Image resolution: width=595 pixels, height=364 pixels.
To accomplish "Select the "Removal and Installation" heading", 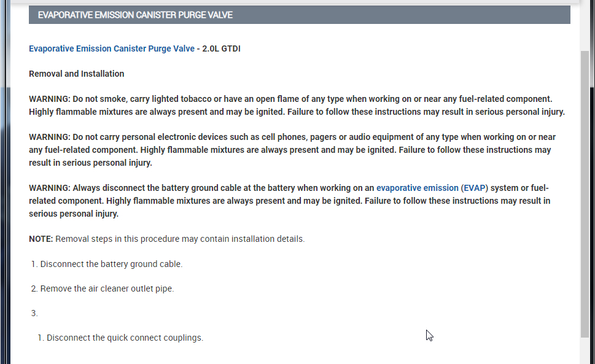I will click(x=76, y=74).
